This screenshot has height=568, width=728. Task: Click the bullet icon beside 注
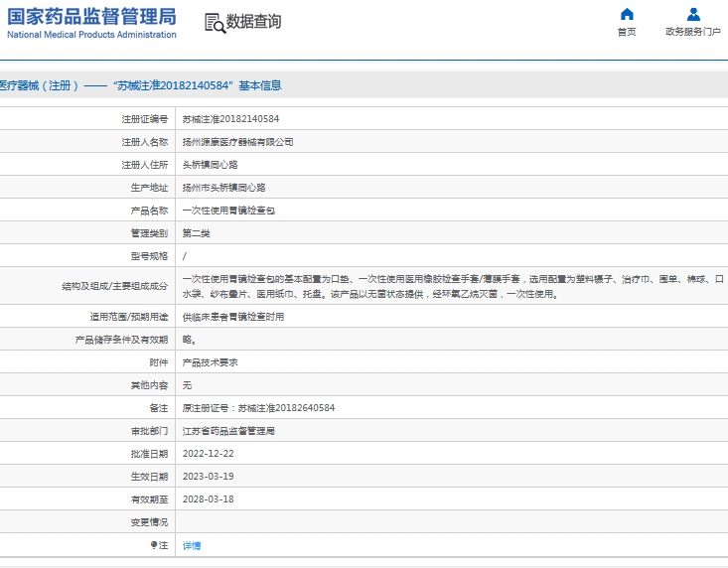coord(154,545)
